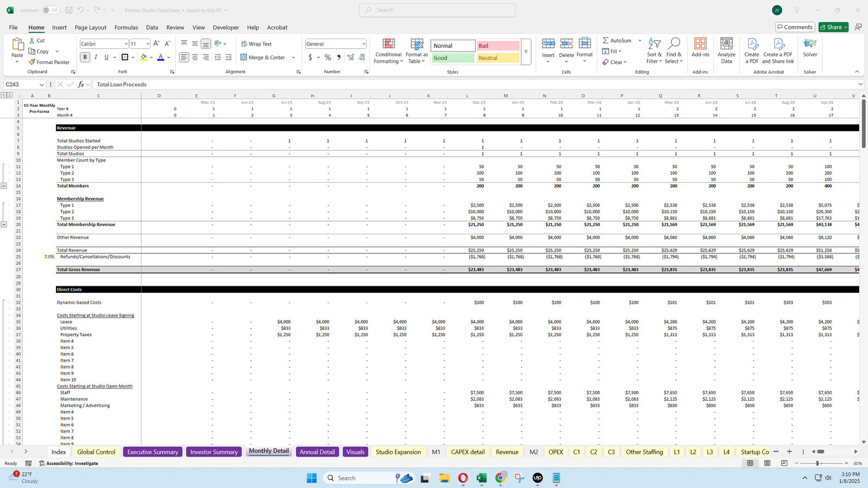Toggle bold formatting
This screenshot has height=488, width=868.
[x=85, y=56]
